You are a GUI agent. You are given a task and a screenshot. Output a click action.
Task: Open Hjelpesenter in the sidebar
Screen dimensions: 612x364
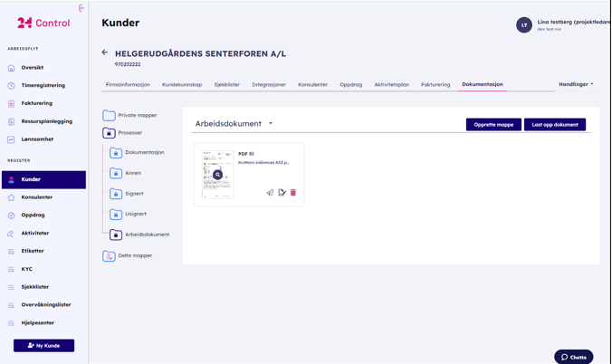tap(37, 323)
